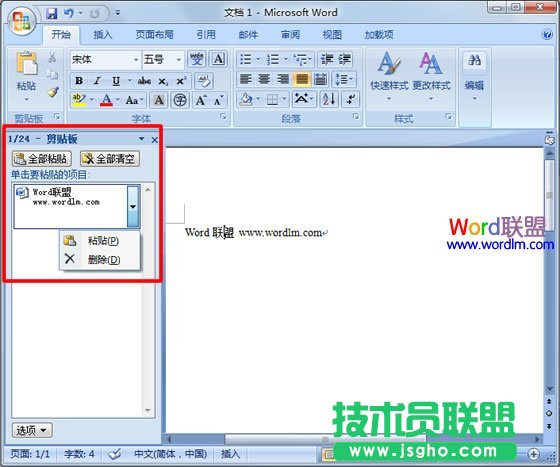The height and width of the screenshot is (467, 560).
Task: Open the font size 五号 dropdown
Action: pos(179,60)
